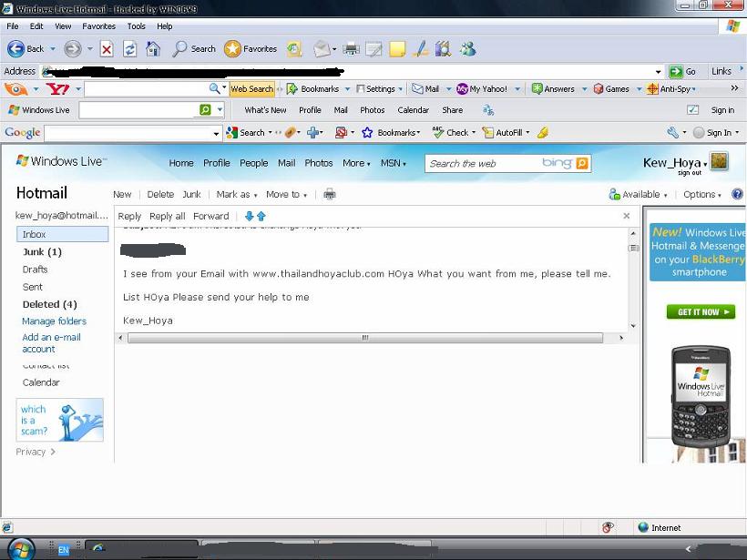Open the Available status dropdown
The image size is (747, 560).
(x=639, y=194)
